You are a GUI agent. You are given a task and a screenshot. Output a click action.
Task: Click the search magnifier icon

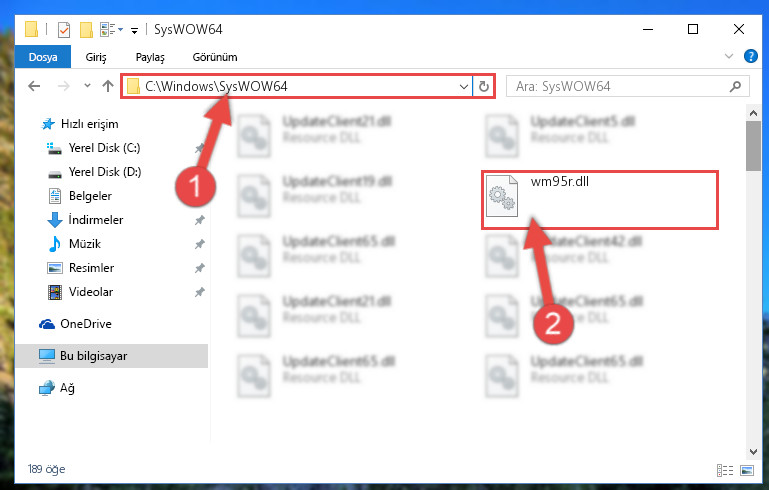tap(735, 87)
